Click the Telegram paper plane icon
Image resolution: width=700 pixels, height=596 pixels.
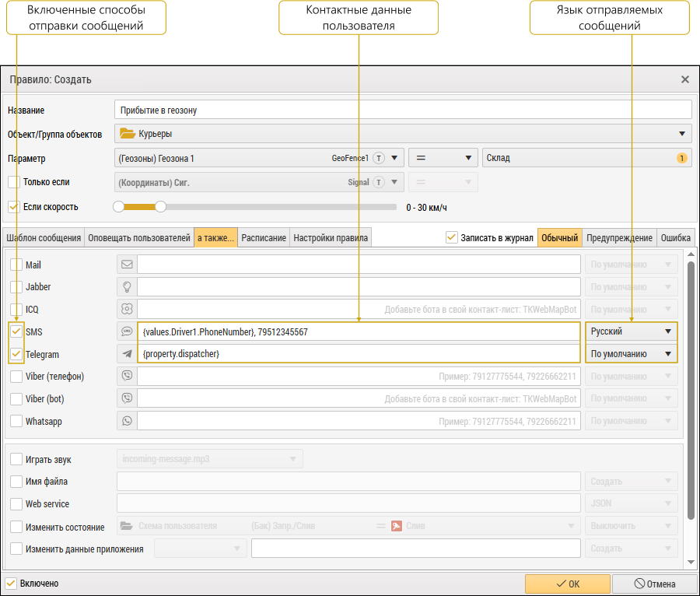[x=127, y=354]
